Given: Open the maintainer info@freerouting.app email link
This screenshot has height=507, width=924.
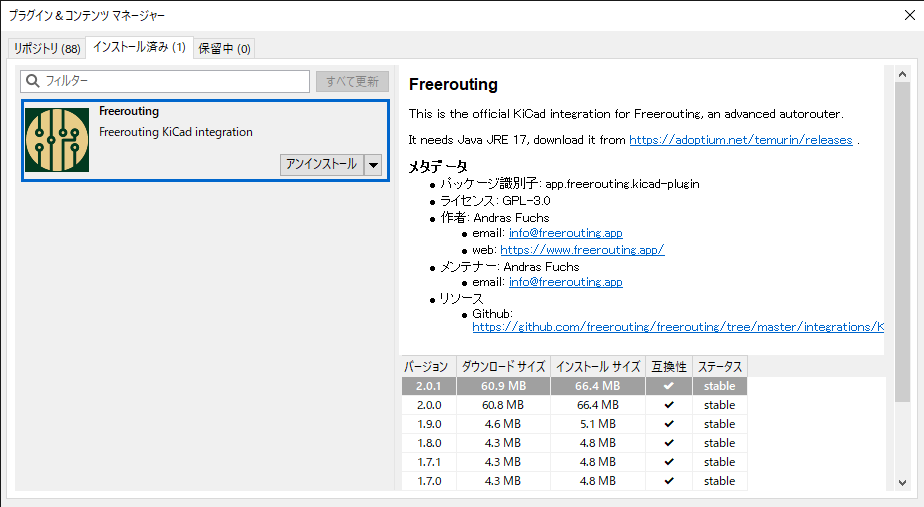Looking at the screenshot, I should click(x=566, y=282).
